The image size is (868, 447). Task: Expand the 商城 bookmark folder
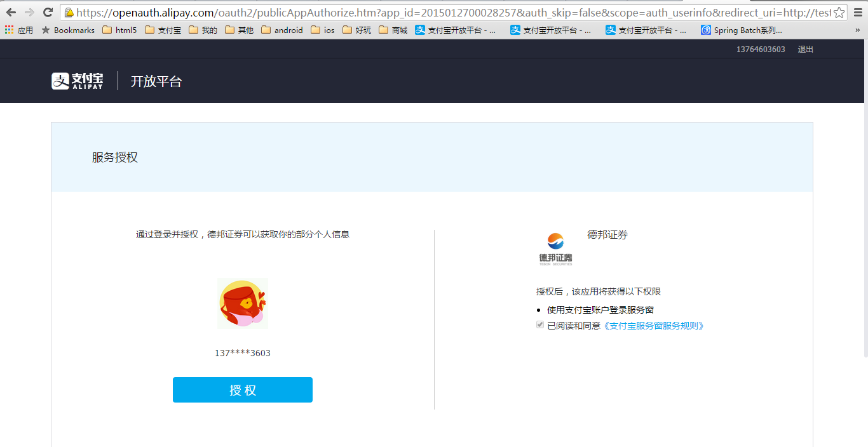(393, 30)
